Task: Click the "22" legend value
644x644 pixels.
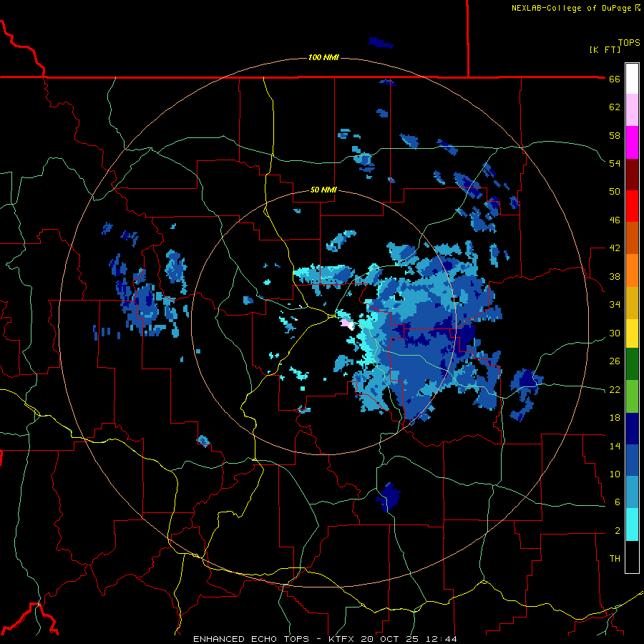Action: tap(615, 389)
